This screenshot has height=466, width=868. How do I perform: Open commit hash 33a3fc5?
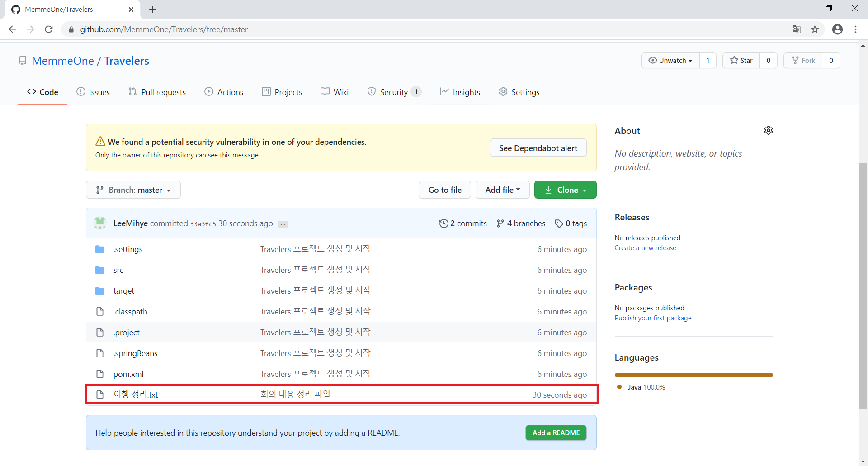(203, 224)
